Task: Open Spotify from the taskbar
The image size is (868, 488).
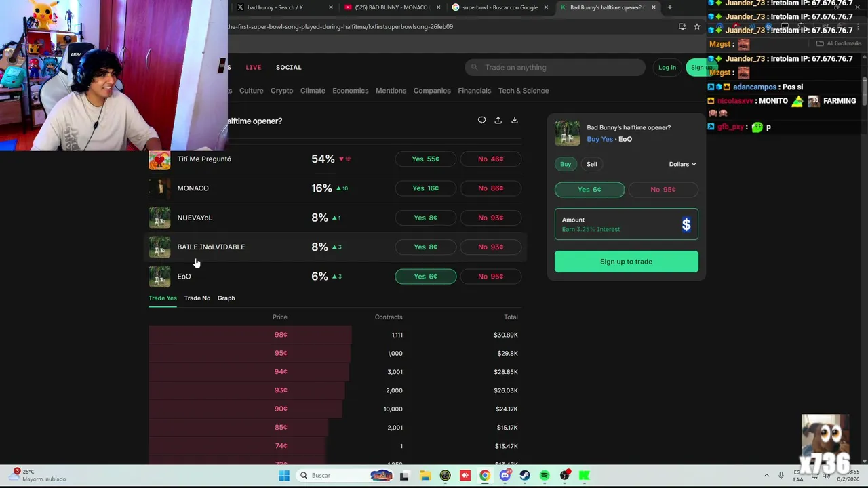Action: click(x=545, y=475)
